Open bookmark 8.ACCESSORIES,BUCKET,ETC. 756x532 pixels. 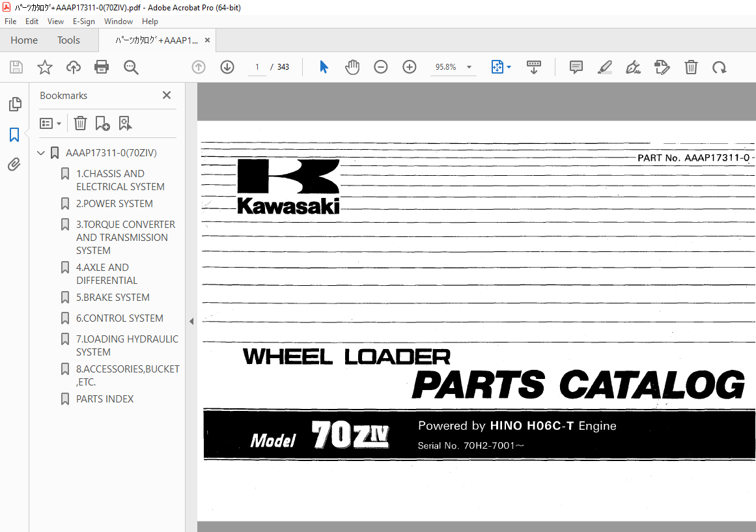(x=128, y=375)
